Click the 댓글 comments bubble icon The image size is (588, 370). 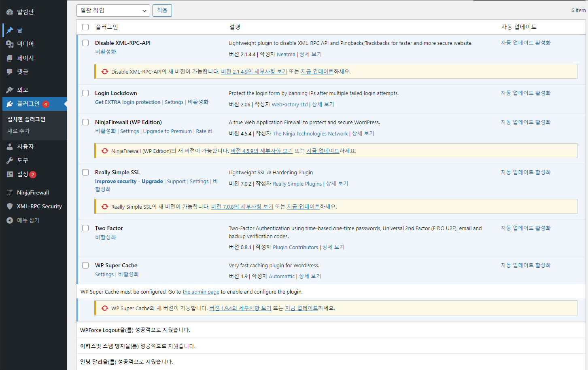[x=10, y=72]
